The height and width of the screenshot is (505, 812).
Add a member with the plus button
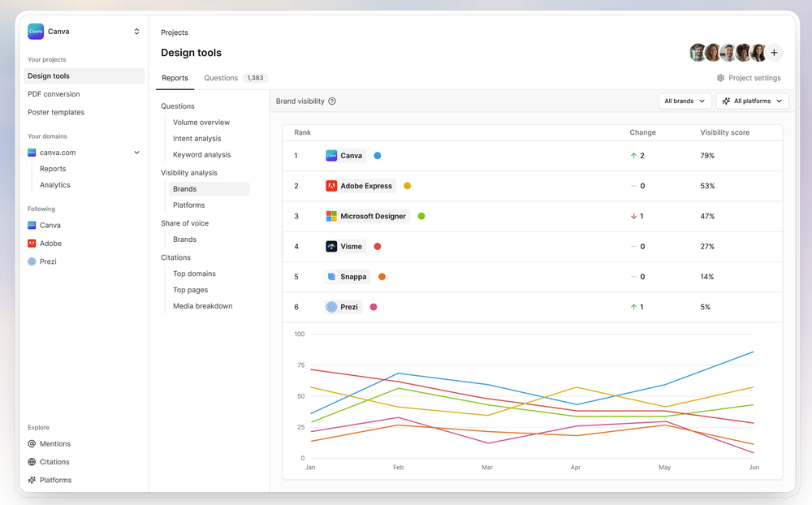point(774,52)
